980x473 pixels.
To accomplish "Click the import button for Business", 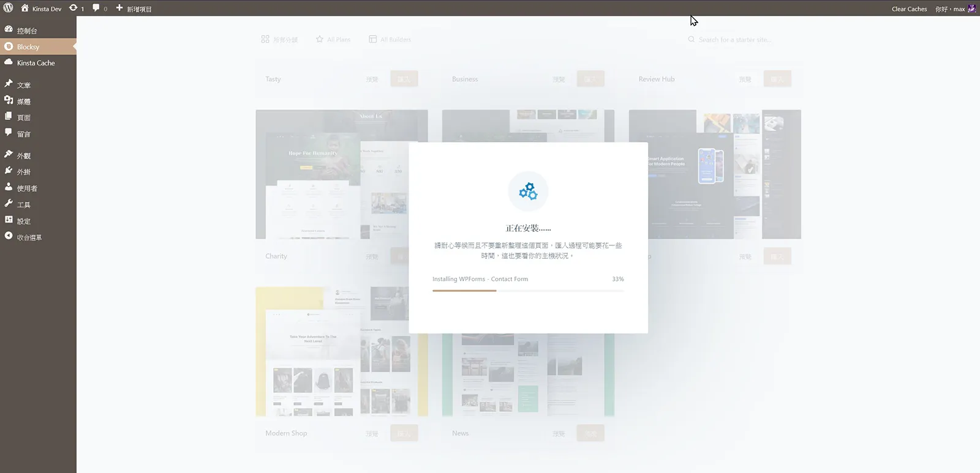I will pos(590,79).
